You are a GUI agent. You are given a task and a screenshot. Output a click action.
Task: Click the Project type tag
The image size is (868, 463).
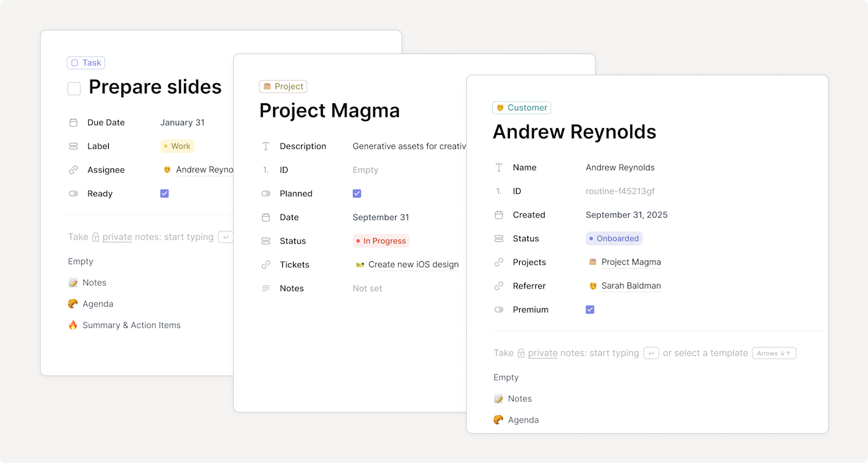tap(283, 86)
